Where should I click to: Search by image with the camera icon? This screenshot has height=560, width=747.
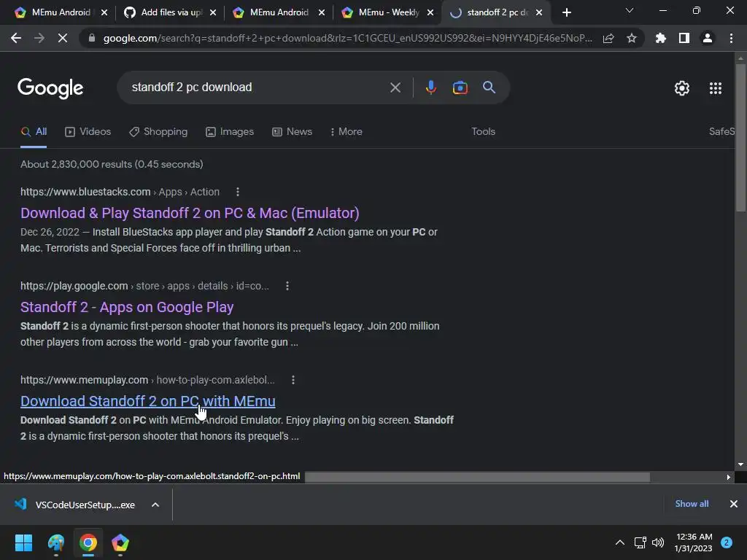pyautogui.click(x=460, y=87)
